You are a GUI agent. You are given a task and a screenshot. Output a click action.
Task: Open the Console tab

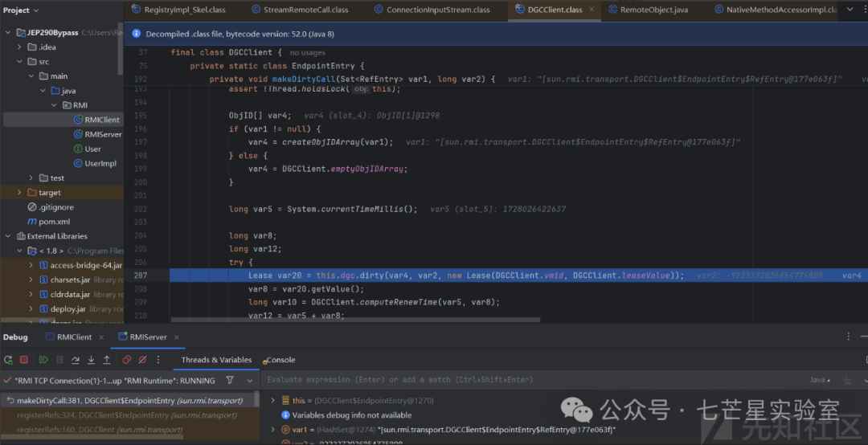[x=280, y=360]
